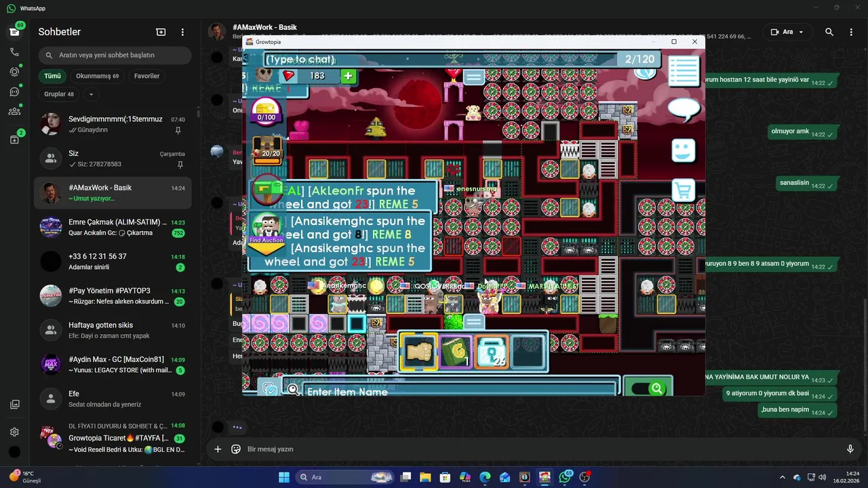
Task: Open Windows Start button on taskbar
Action: click(283, 477)
